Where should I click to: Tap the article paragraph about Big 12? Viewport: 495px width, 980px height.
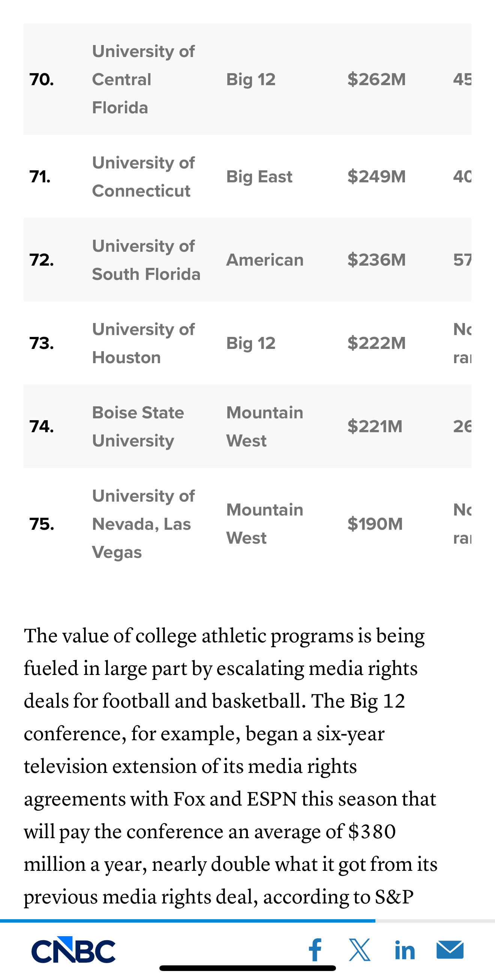click(230, 766)
